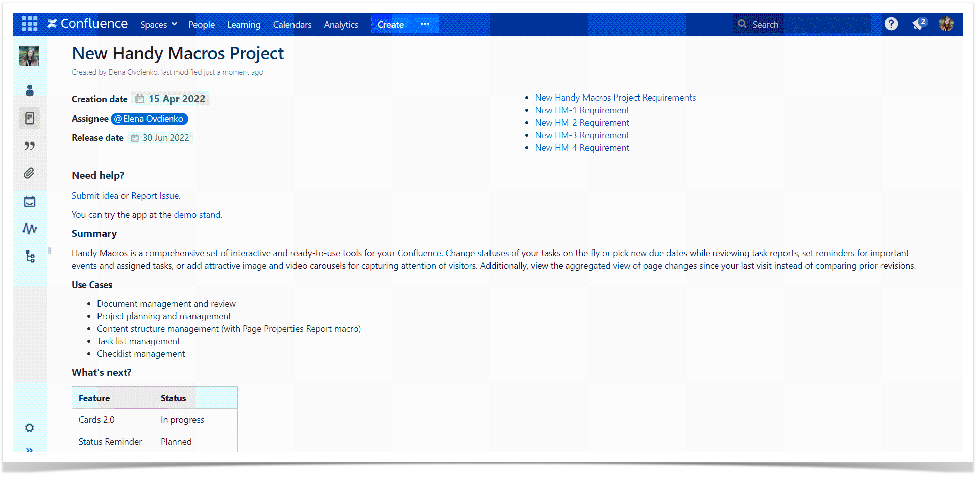Click the Feature column header
Screen dimensions: 980x477
tap(113, 398)
